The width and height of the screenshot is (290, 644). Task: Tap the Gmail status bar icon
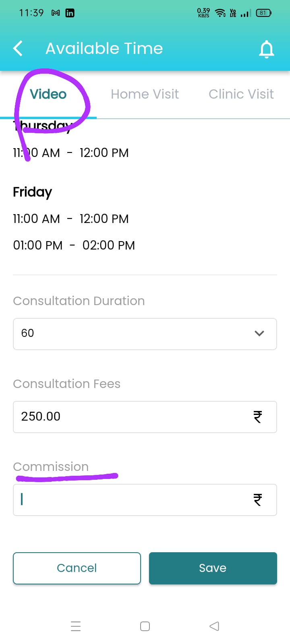point(56,13)
